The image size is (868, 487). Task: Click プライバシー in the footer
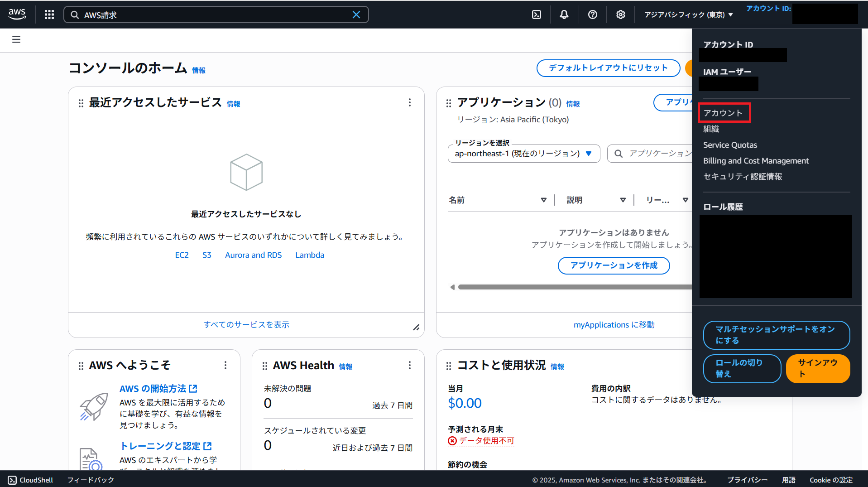747,480
